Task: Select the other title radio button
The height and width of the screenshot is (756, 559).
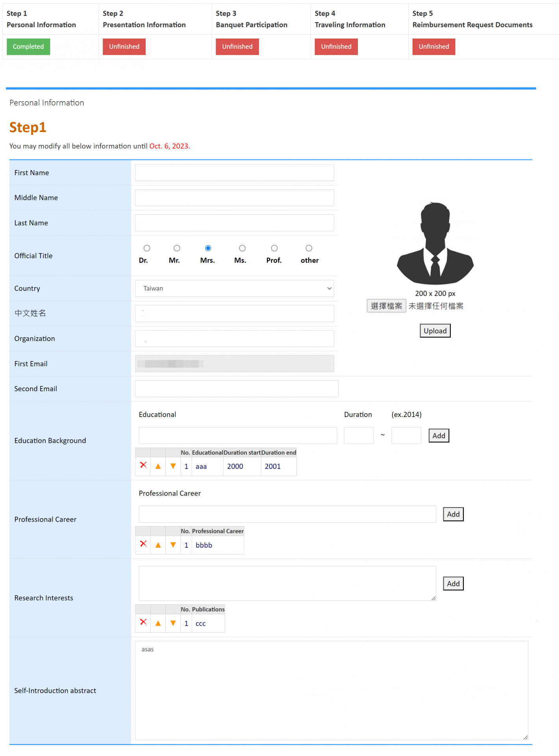Action: pos(309,248)
